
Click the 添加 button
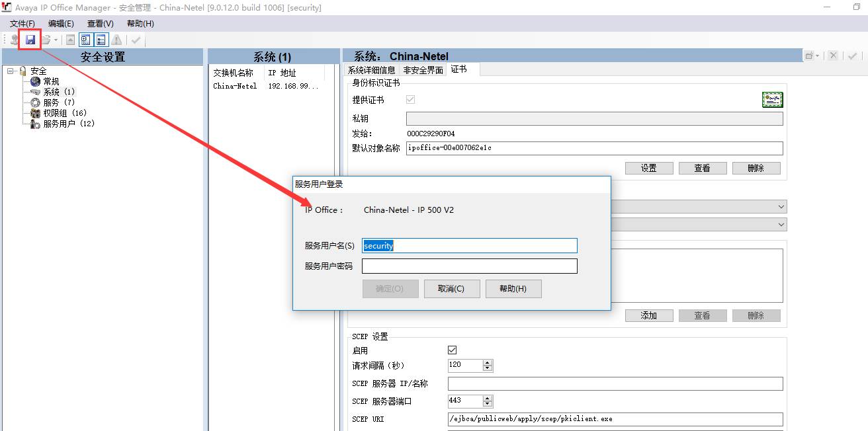[x=649, y=315]
